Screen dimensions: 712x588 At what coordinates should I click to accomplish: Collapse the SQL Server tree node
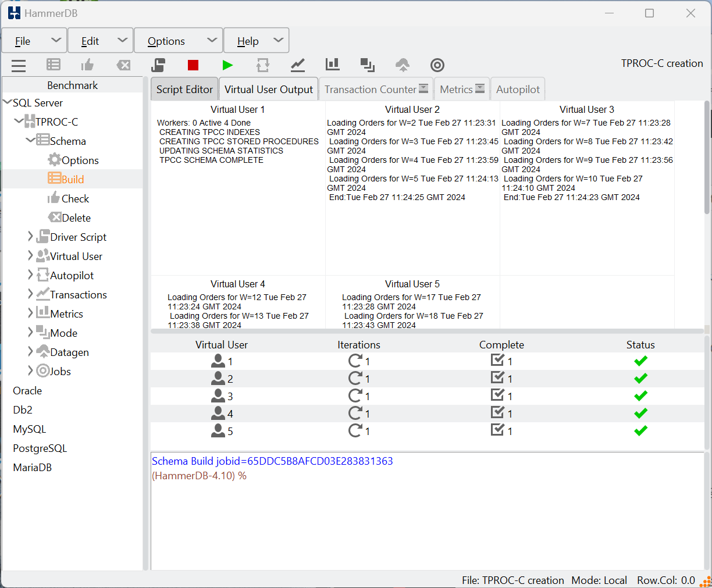pyautogui.click(x=8, y=102)
